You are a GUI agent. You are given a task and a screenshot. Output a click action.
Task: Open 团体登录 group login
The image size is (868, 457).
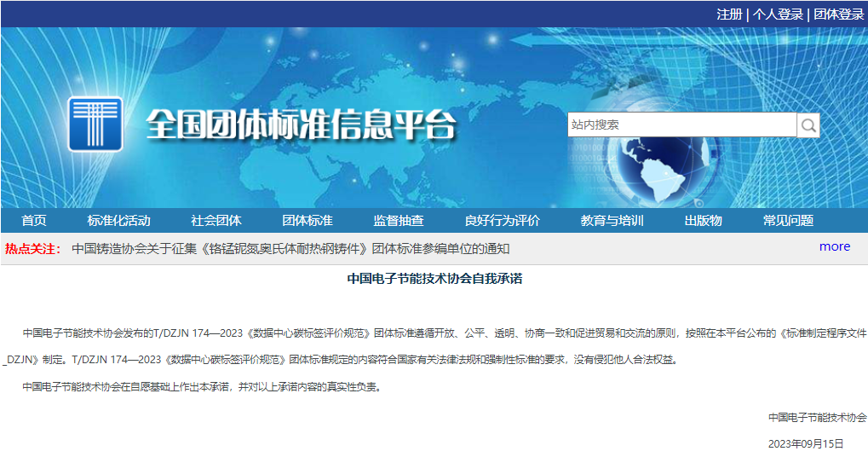click(838, 14)
